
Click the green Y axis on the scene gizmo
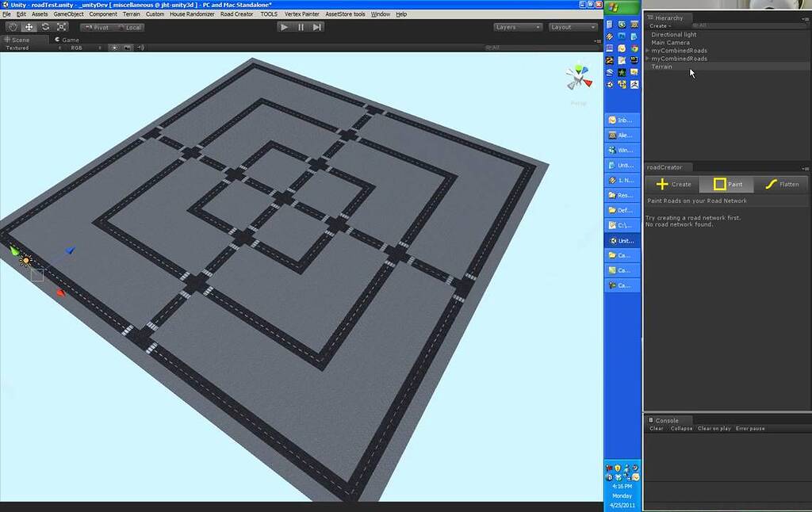578,68
